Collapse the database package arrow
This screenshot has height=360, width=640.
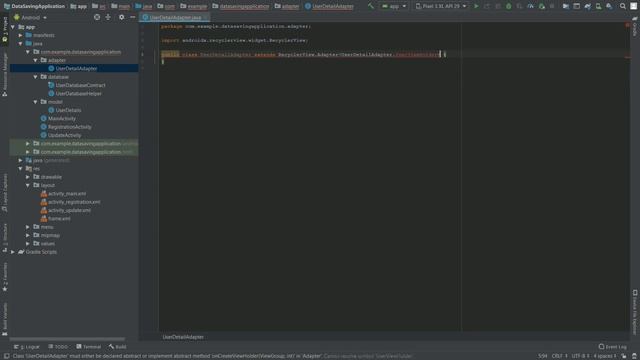(36, 77)
